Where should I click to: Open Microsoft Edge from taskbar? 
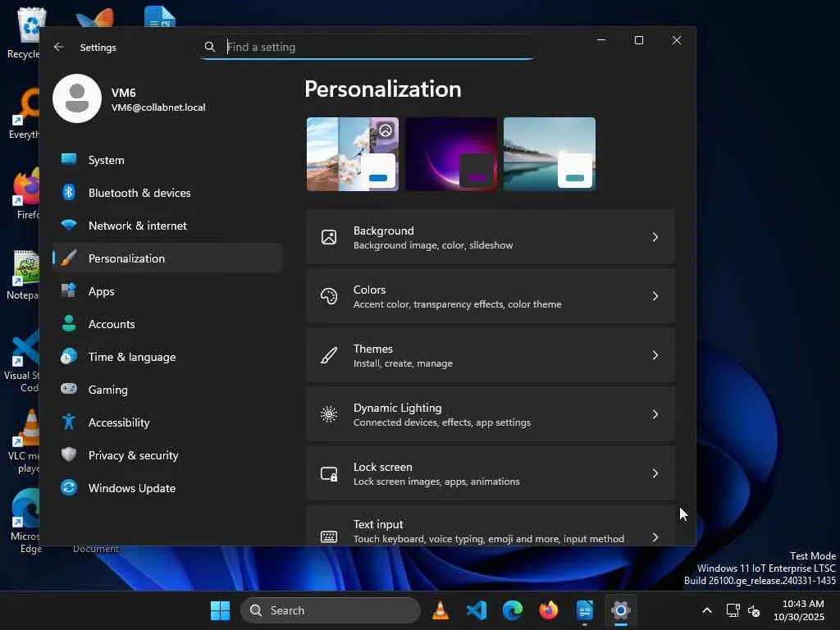pos(513,610)
